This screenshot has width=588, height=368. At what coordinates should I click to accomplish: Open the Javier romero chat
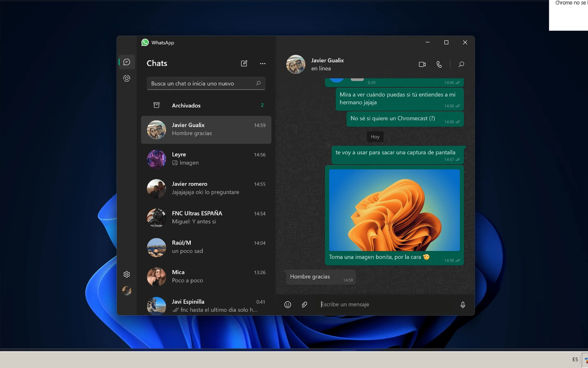(x=206, y=188)
